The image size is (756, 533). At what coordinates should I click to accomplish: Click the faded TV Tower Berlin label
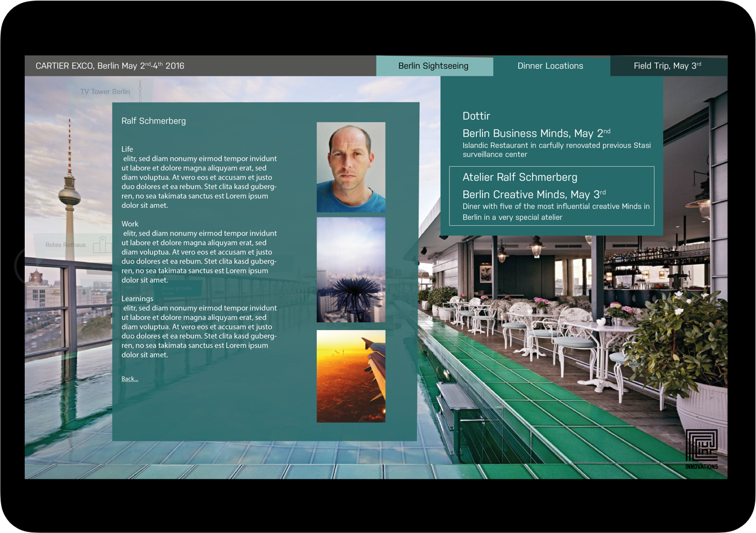[105, 92]
